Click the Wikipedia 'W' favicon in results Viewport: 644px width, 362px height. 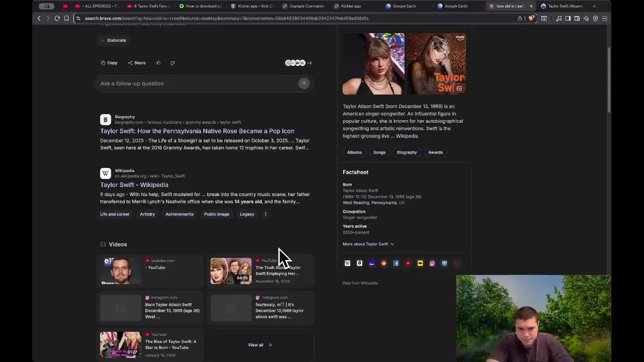[x=105, y=173]
